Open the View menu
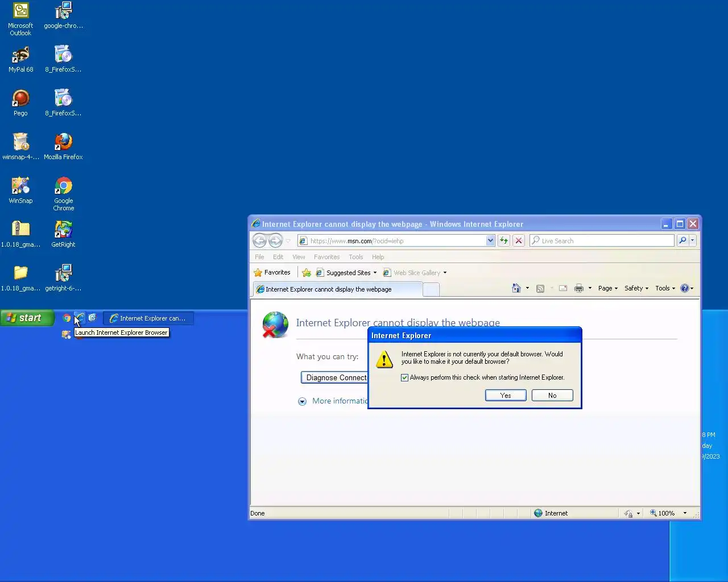Image resolution: width=728 pixels, height=582 pixels. click(299, 257)
